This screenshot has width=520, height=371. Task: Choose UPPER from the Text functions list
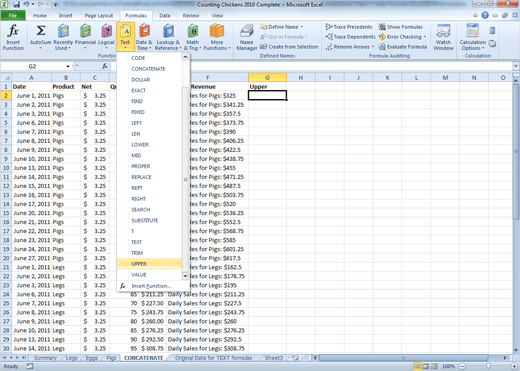(149, 264)
